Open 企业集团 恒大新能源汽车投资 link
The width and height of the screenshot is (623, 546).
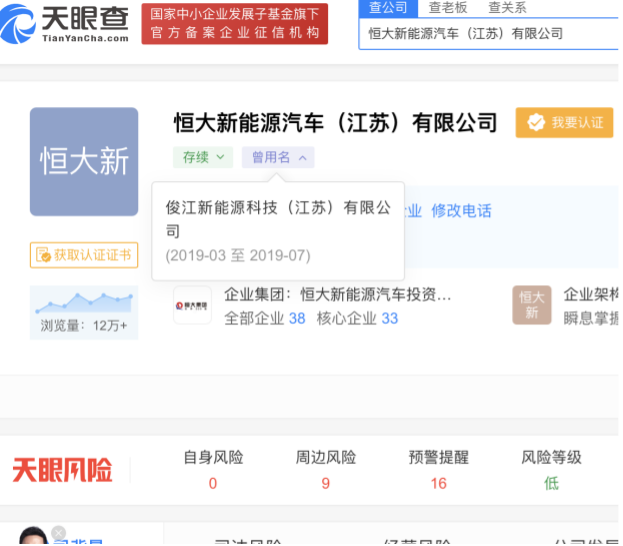(337, 294)
